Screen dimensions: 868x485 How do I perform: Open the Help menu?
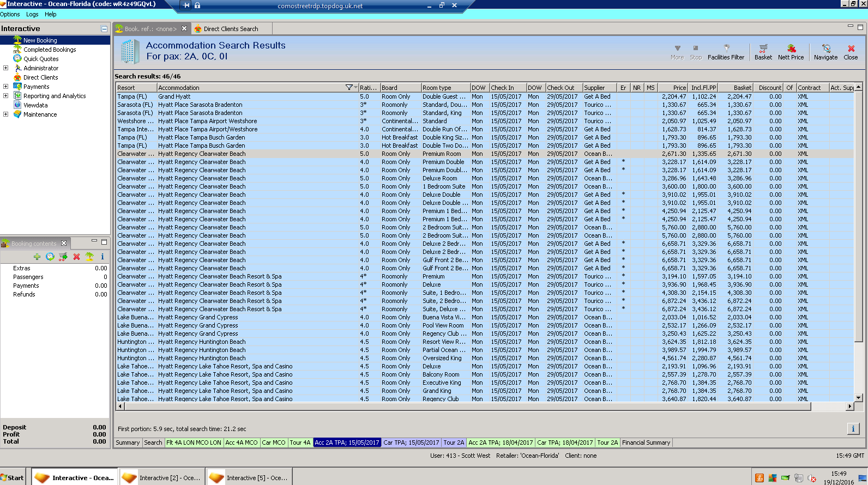[51, 14]
